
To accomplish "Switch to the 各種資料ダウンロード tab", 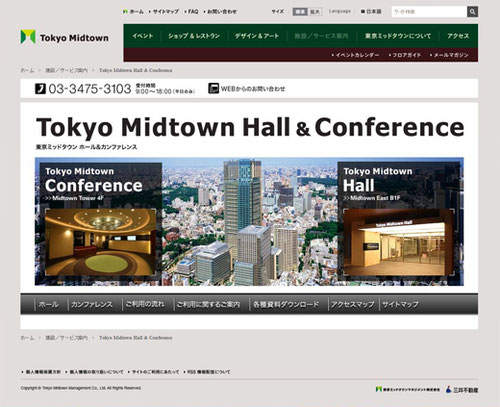I will coord(286,304).
